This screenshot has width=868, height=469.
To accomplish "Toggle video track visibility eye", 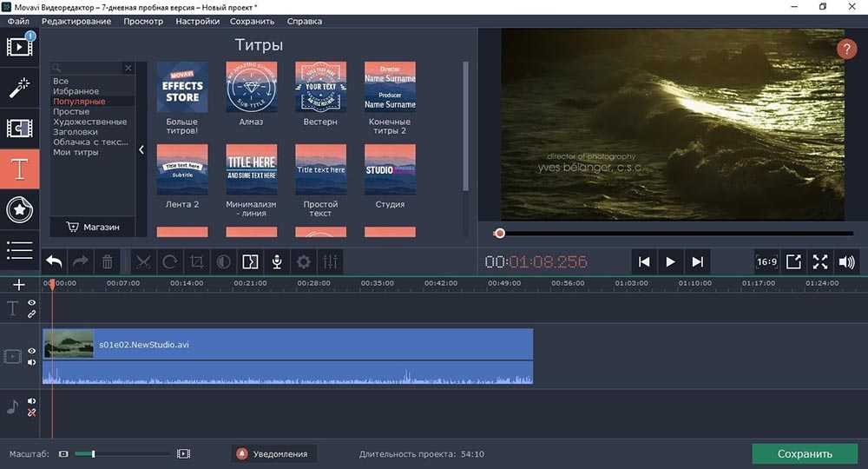I will pos(32,351).
